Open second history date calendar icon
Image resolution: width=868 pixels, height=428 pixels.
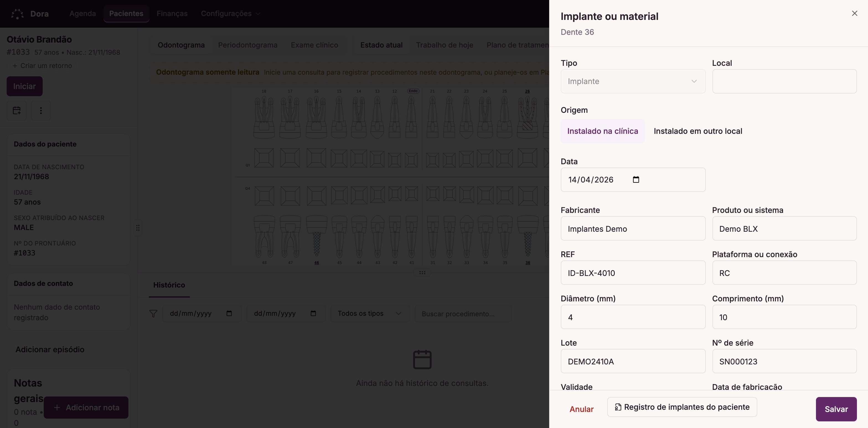click(x=313, y=314)
